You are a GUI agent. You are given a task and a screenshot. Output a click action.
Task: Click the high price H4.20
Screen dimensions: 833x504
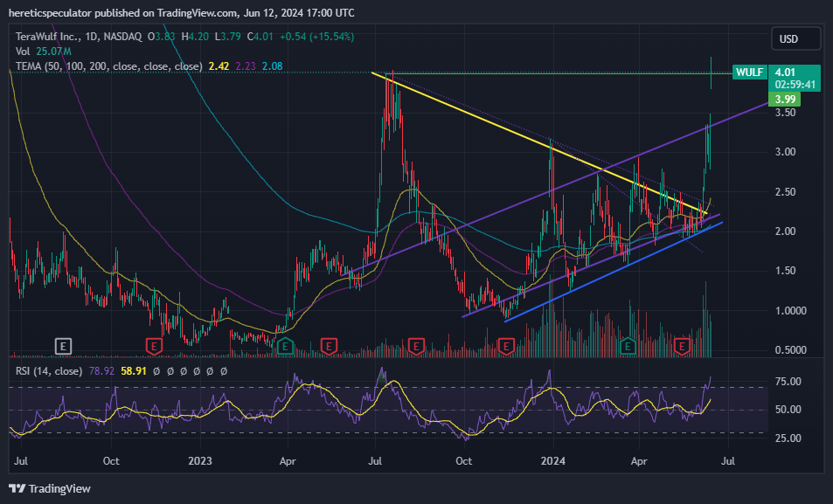coord(195,37)
